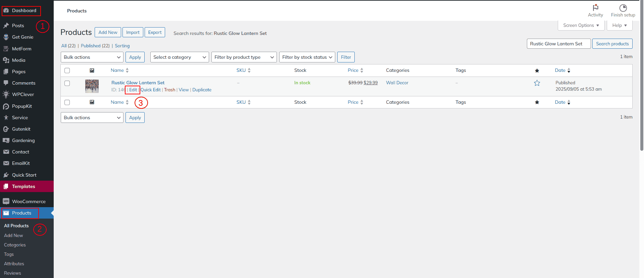Click the Service pin icon
The image size is (644, 278).
tap(6, 118)
